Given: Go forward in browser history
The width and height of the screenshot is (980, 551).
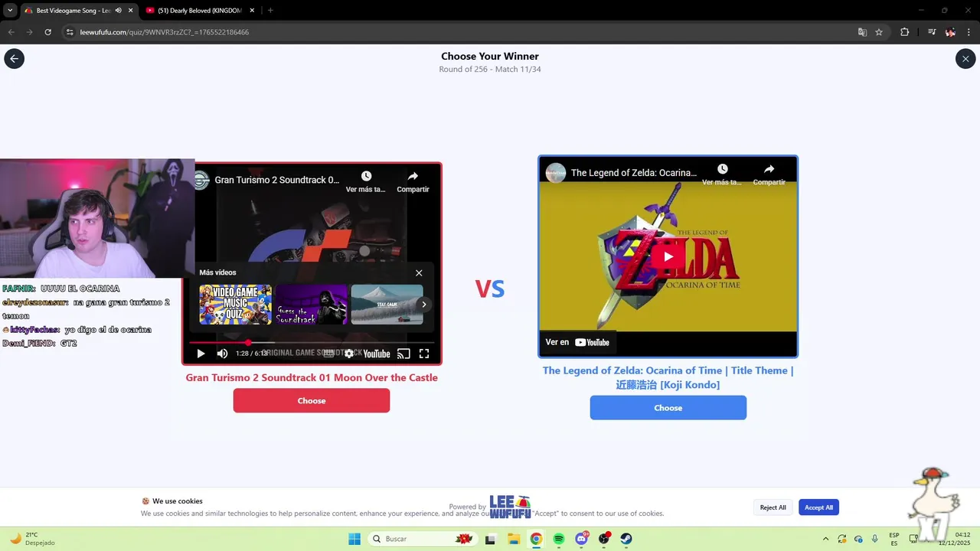Looking at the screenshot, I should [x=29, y=32].
